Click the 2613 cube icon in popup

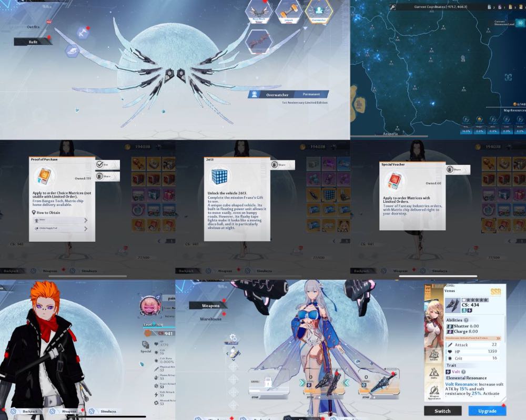click(220, 176)
